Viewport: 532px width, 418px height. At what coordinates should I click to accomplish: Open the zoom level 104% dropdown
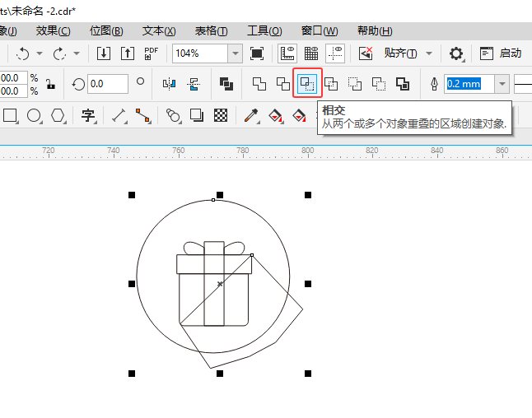(235, 53)
